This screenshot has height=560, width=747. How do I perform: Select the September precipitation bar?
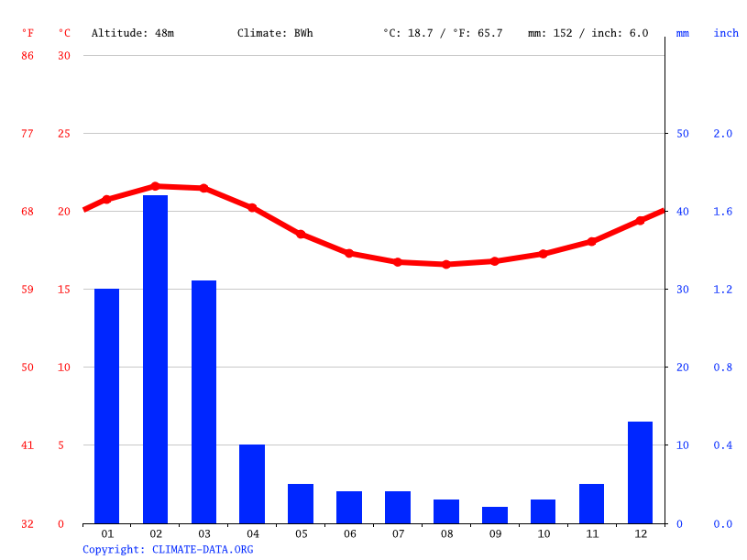coord(494,514)
